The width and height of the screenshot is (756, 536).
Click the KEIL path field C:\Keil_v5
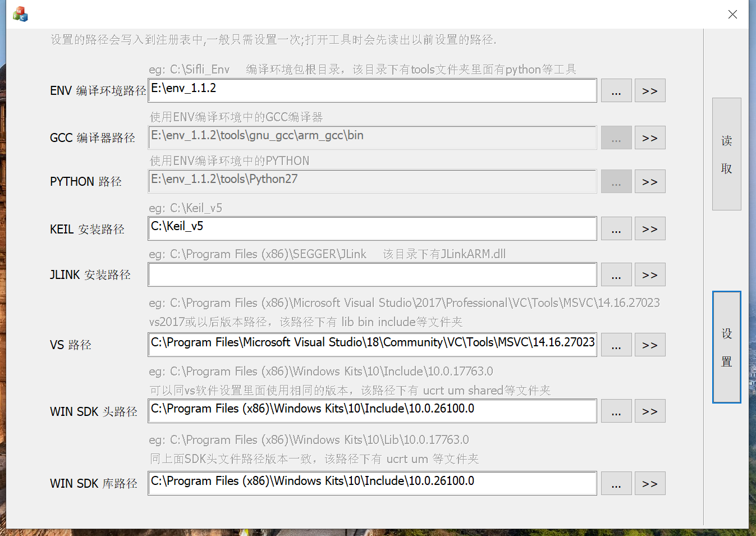point(373,229)
